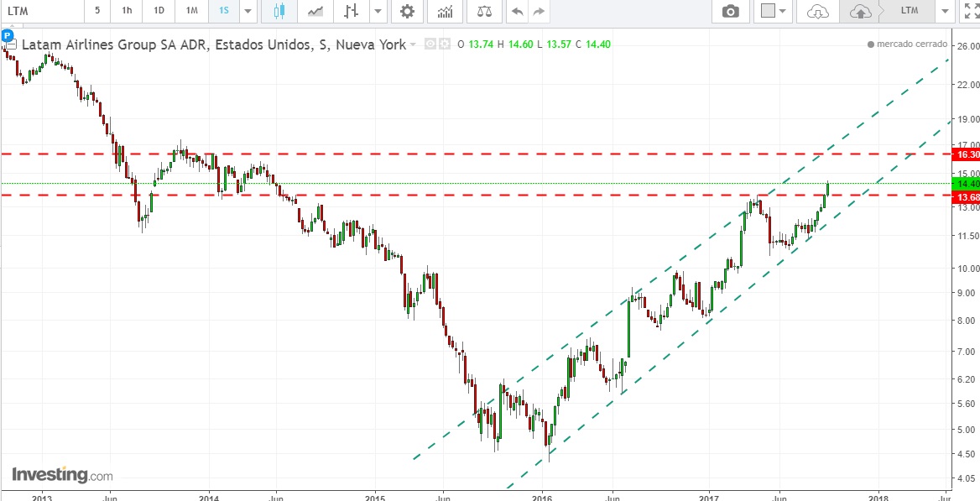Expand the chart style dropdown arrow

[x=378, y=11]
